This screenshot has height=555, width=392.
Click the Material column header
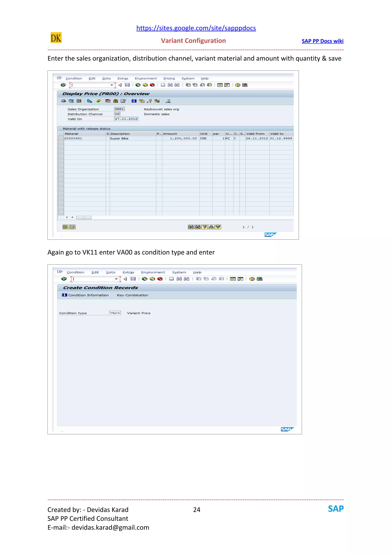pyautogui.click(x=85, y=134)
